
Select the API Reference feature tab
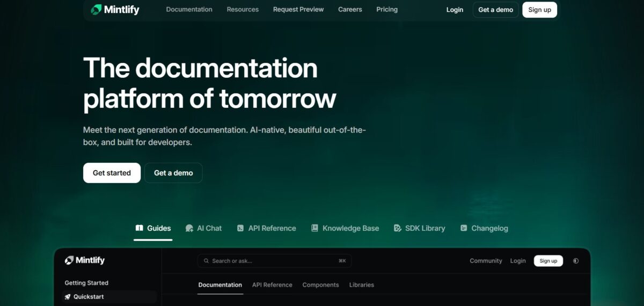(x=266, y=228)
